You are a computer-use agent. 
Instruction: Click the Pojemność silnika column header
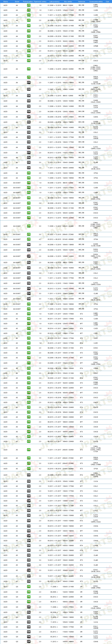pyautogui.click(x=40, y=1)
